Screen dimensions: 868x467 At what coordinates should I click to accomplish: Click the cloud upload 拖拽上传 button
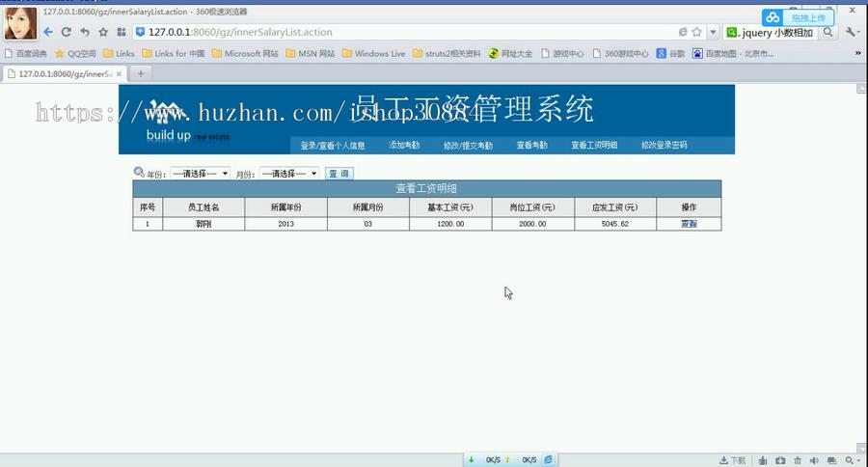point(798,17)
